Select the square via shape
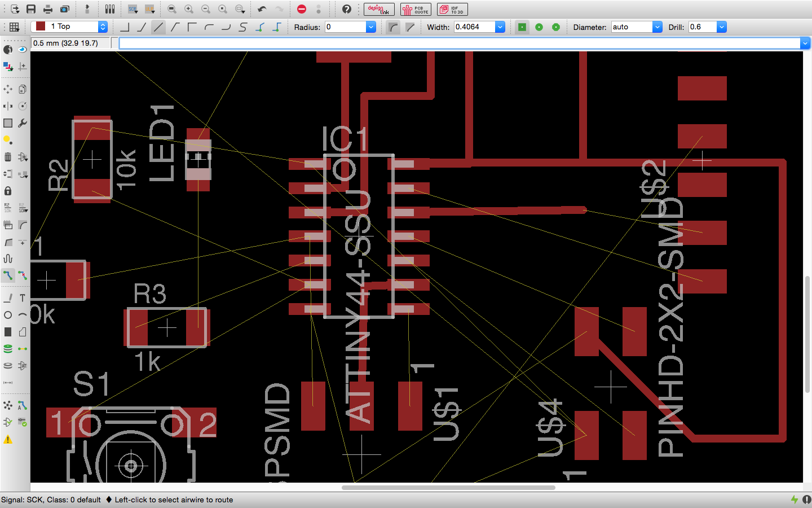812x508 pixels. [x=522, y=27]
